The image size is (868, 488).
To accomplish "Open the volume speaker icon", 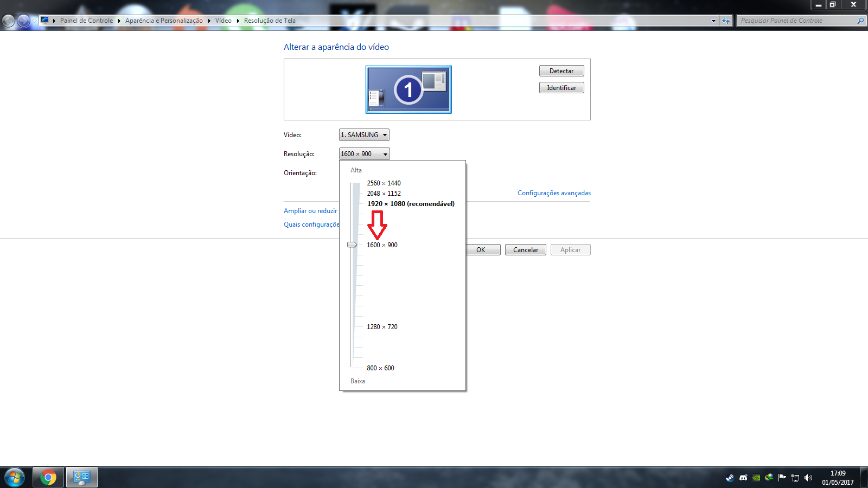I will (x=808, y=478).
